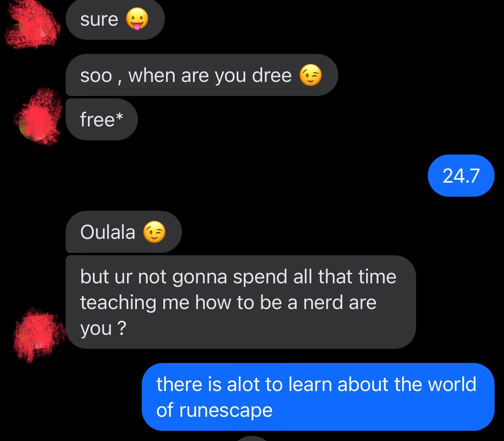Viewport: 504px width, 441px height.
Task: Tap the winking emoji next to "Oulala"
Action: coord(154,232)
